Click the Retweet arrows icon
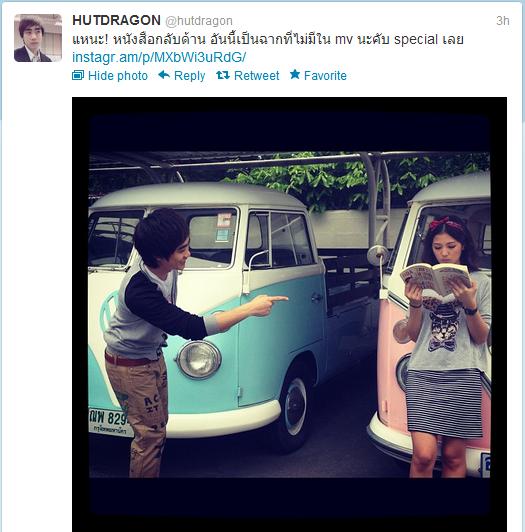This screenshot has width=525, height=532. 223,75
